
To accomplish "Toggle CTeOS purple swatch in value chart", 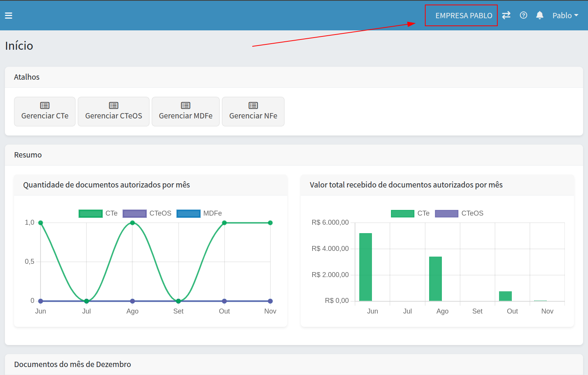I will (447, 214).
